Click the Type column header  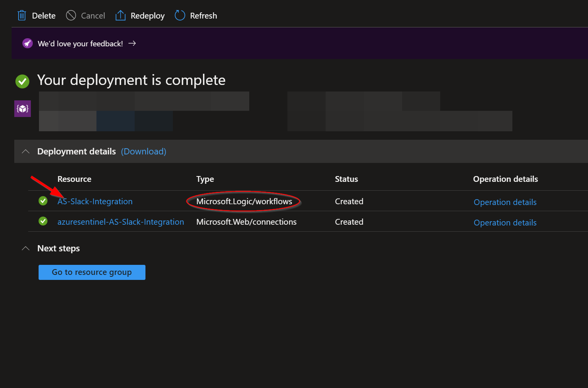pos(205,179)
